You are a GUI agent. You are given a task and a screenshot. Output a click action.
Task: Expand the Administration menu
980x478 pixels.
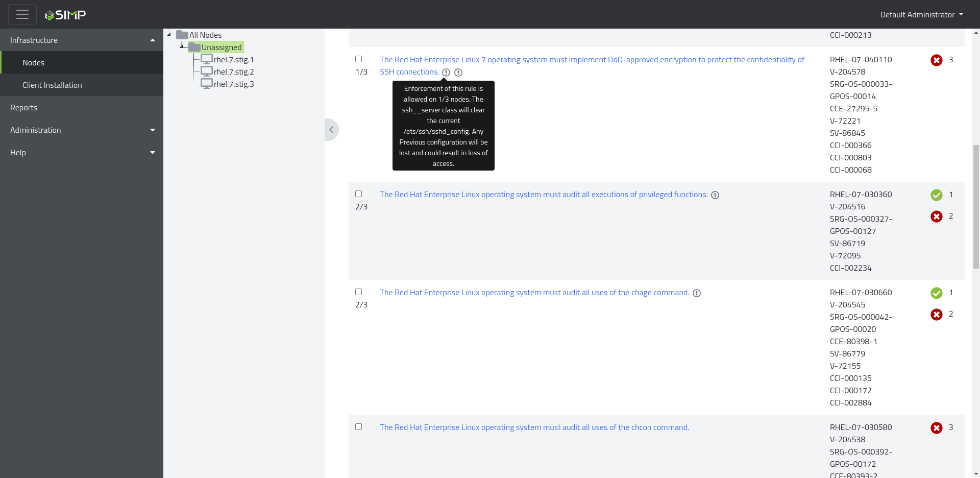tap(82, 130)
